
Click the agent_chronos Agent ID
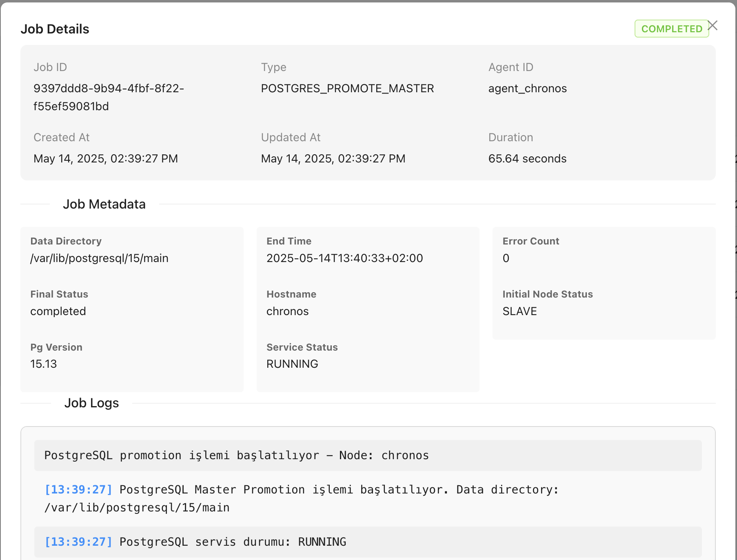click(527, 88)
